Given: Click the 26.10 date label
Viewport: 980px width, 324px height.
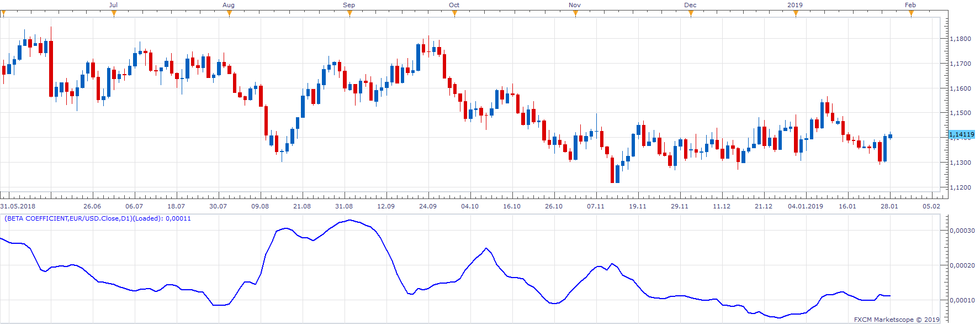Looking at the screenshot, I should coord(554,206).
